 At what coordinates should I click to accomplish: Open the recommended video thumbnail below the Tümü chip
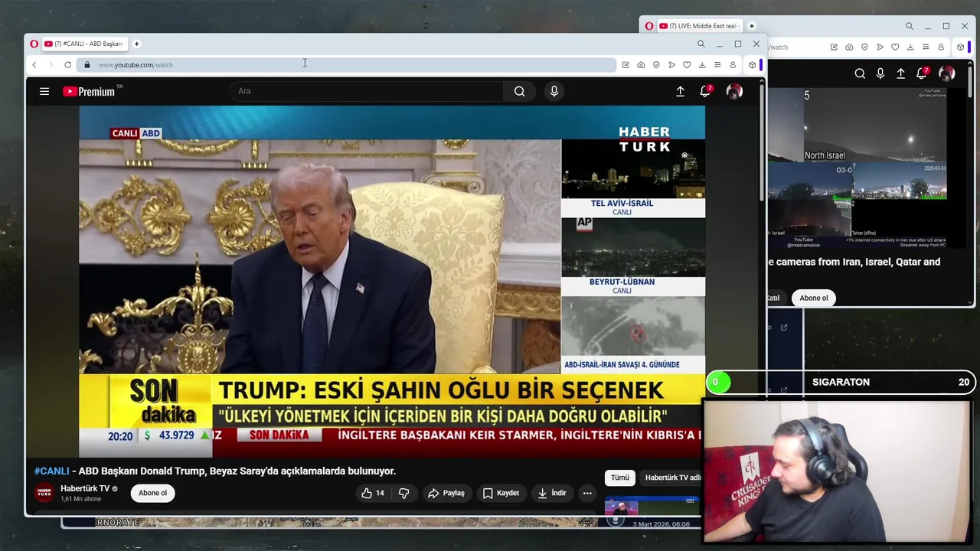(652, 507)
